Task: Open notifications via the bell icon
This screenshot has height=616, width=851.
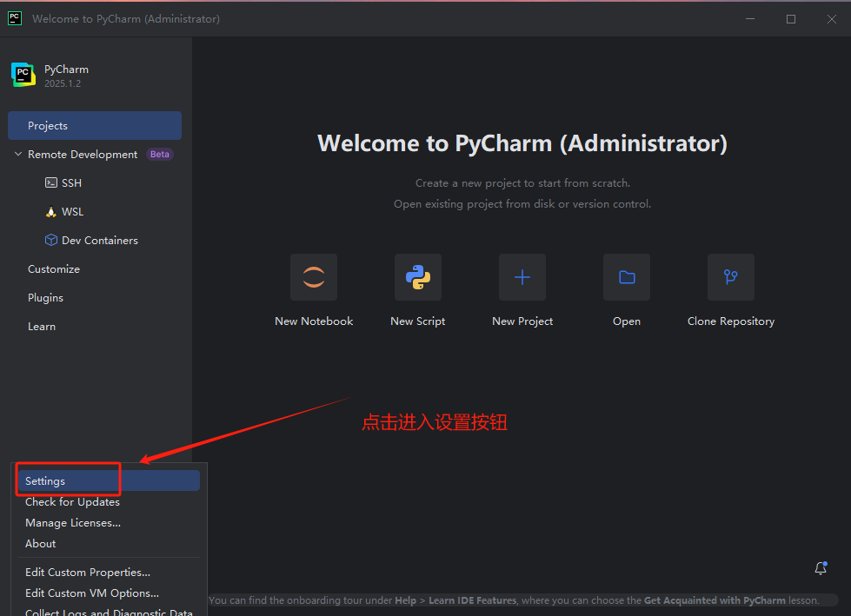Action: click(x=821, y=567)
